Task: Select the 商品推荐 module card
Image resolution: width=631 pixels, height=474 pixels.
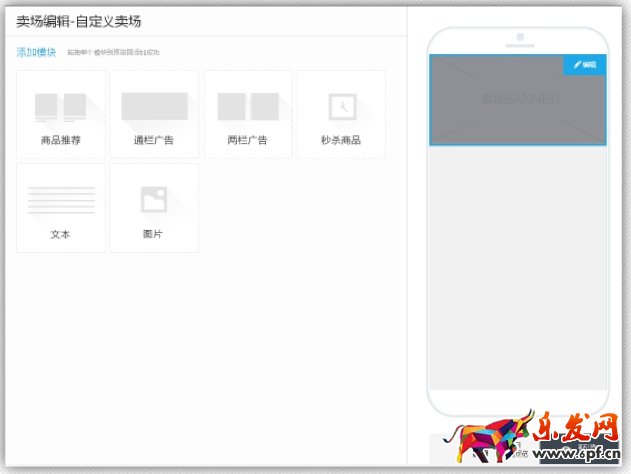Action: [61, 114]
